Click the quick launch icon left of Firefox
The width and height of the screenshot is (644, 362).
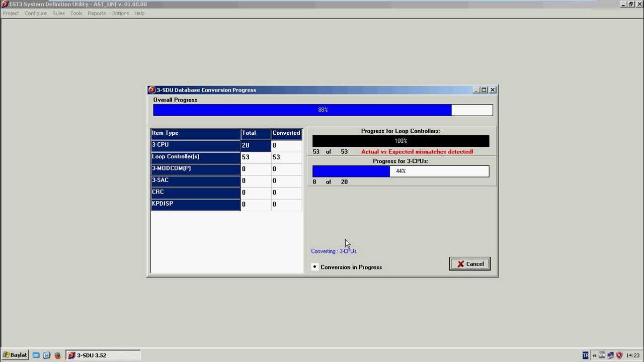point(47,355)
